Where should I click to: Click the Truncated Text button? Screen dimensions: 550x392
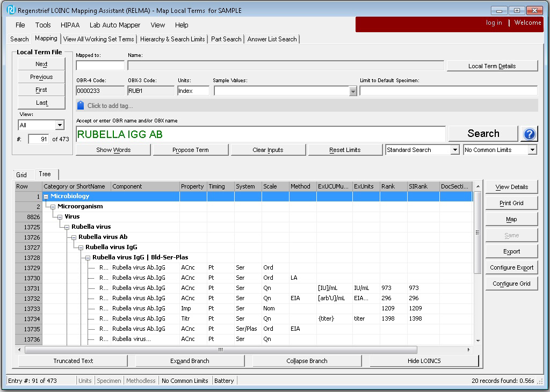click(x=73, y=361)
